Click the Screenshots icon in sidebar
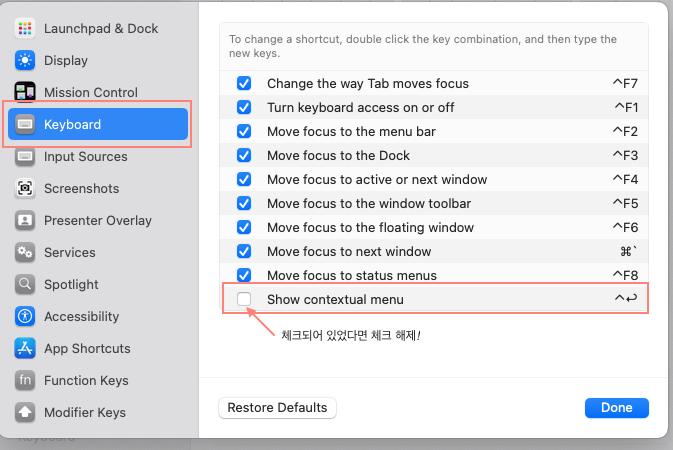673x450 pixels. coord(26,189)
